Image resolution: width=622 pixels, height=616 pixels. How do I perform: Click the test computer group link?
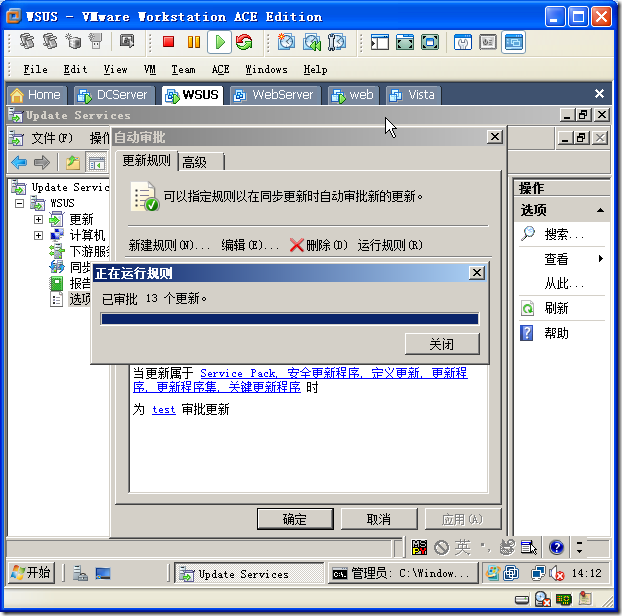(x=163, y=410)
